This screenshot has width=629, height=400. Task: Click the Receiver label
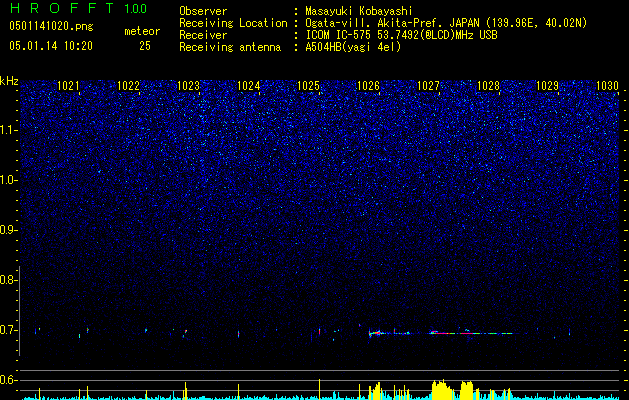coord(203,35)
